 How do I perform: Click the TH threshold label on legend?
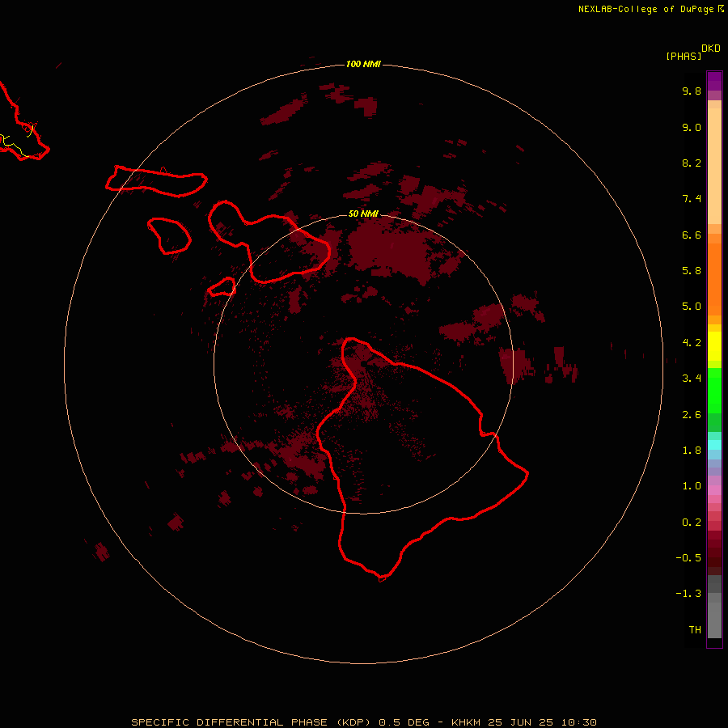[x=695, y=630]
